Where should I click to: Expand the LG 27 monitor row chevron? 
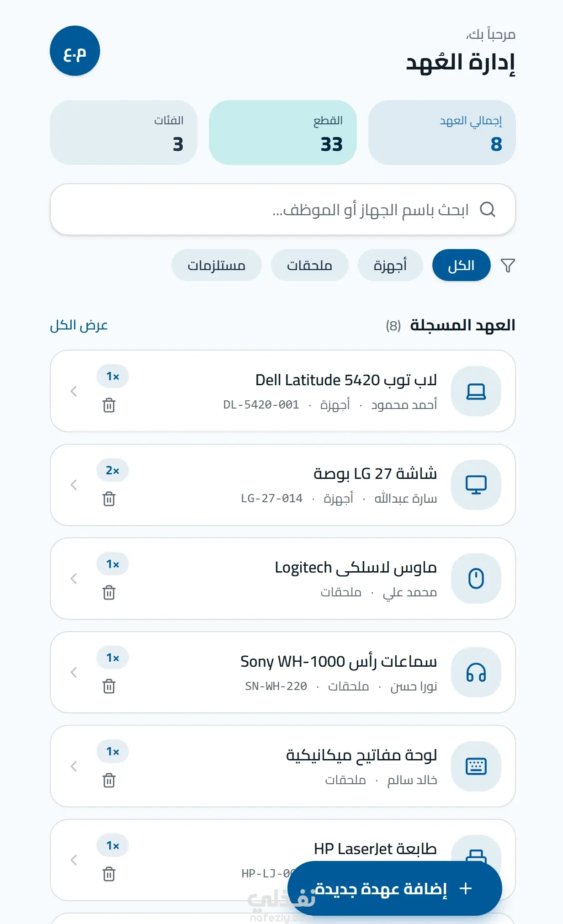click(x=74, y=485)
